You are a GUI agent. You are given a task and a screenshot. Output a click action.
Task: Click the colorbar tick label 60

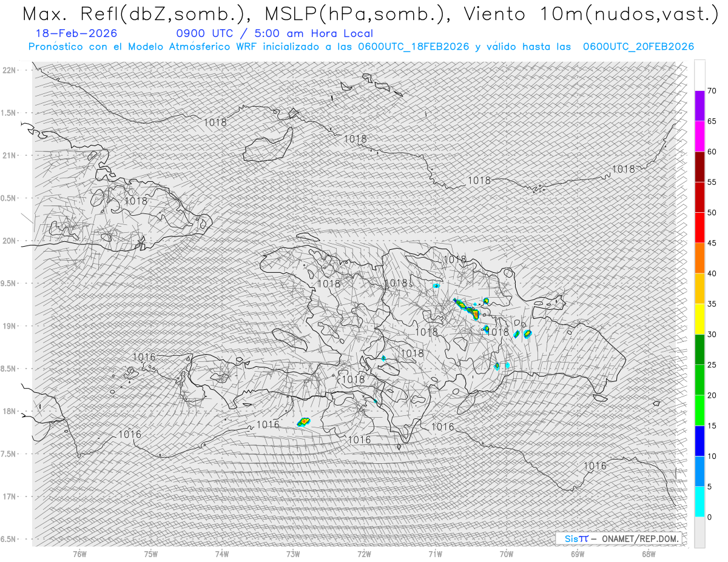(712, 152)
